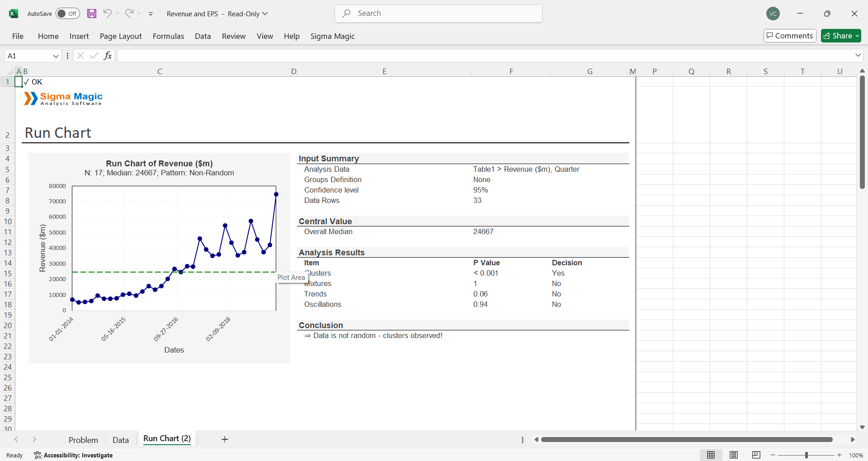
Task: Click the Save icon
Action: [92, 14]
